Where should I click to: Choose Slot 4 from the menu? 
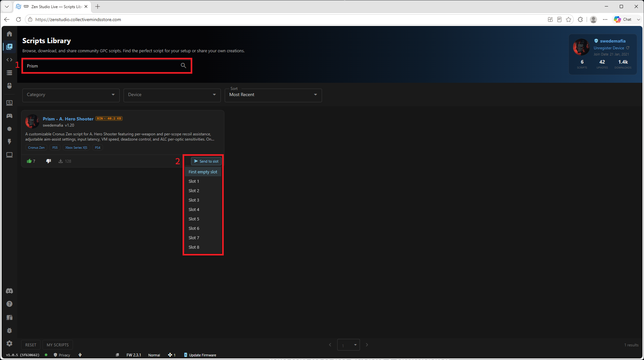(x=203, y=209)
